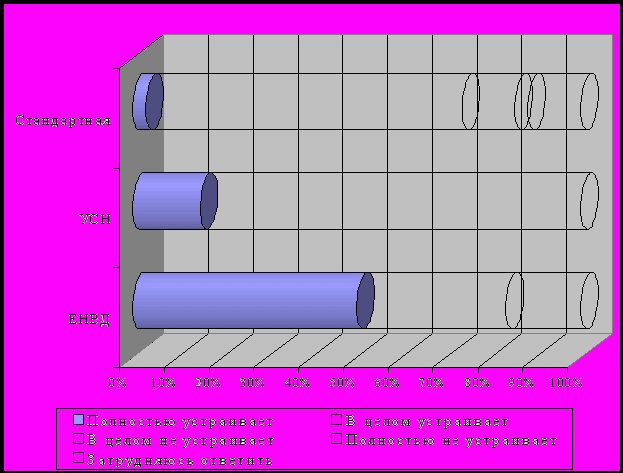The width and height of the screenshot is (623, 473).
Task: Click the '70%' axis label
Action: pos(432,382)
